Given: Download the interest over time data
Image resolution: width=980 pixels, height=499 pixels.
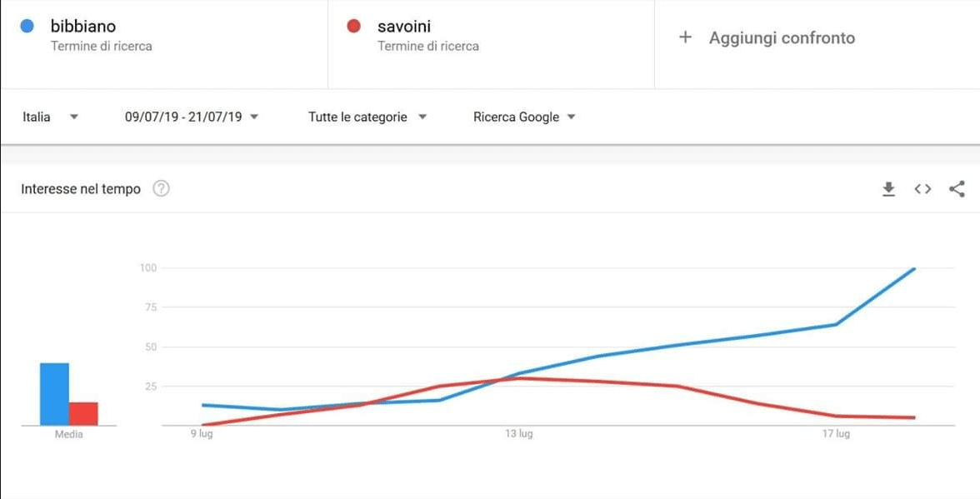Looking at the screenshot, I should coord(888,189).
